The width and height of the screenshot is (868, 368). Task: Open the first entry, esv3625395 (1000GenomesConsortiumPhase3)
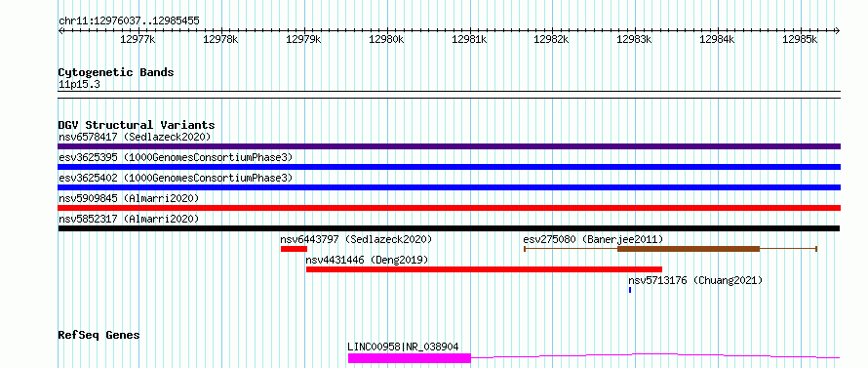[x=176, y=157]
